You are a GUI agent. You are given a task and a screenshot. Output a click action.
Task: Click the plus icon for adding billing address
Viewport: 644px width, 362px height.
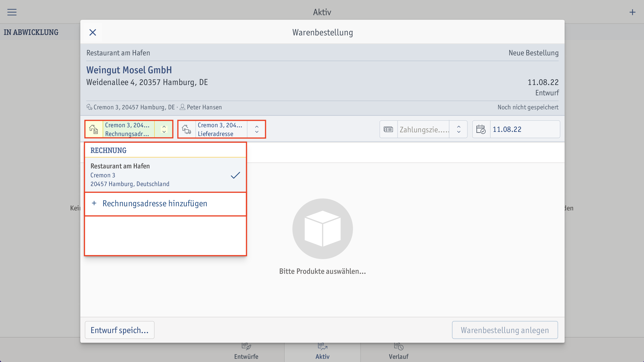point(94,203)
